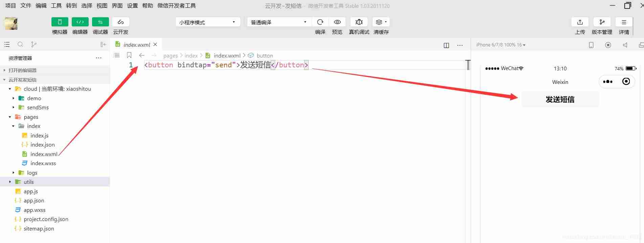Open project details panel

pyautogui.click(x=624, y=22)
